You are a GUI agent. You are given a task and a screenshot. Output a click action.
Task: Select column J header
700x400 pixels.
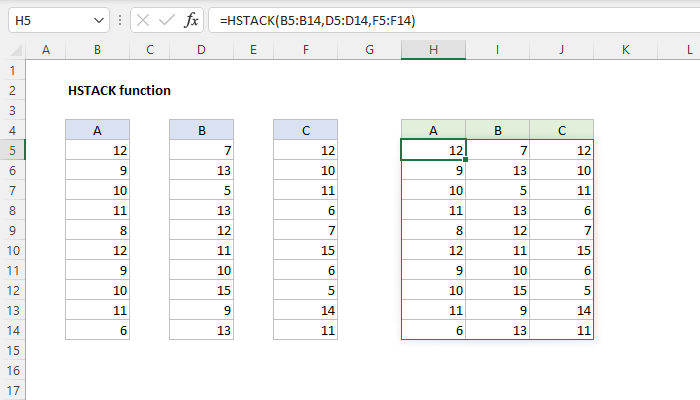562,50
